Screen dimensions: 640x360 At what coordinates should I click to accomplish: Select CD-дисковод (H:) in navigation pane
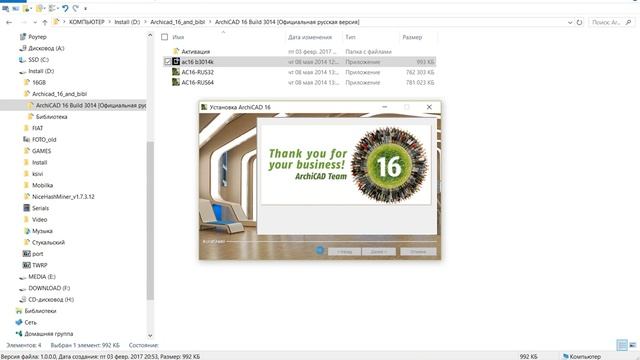point(51,300)
